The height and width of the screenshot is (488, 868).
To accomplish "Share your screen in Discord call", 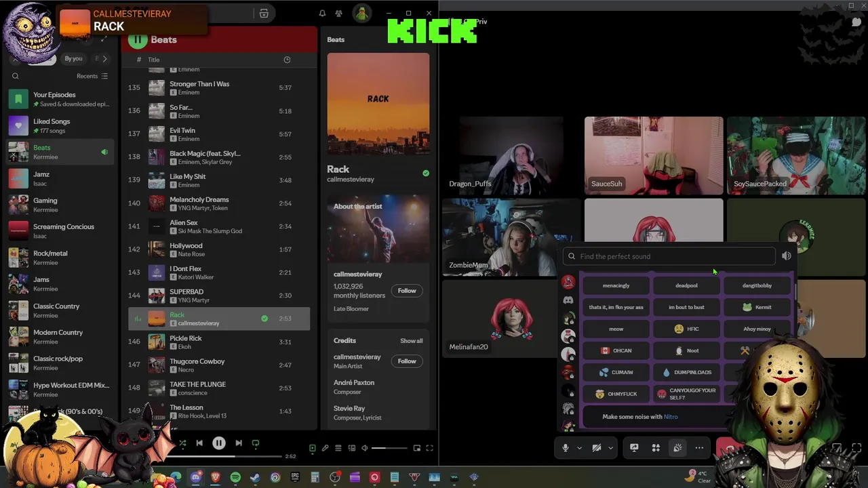I will click(x=634, y=447).
